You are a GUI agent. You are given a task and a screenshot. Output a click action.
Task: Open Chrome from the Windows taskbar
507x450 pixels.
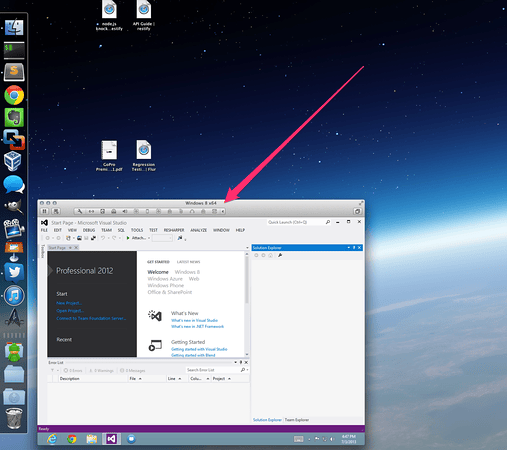pos(72,439)
